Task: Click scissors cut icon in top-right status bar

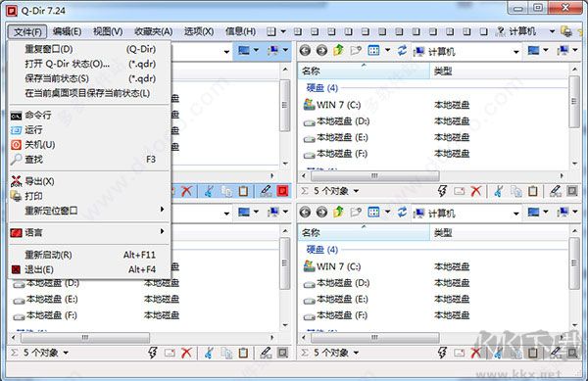Action: 499,191
